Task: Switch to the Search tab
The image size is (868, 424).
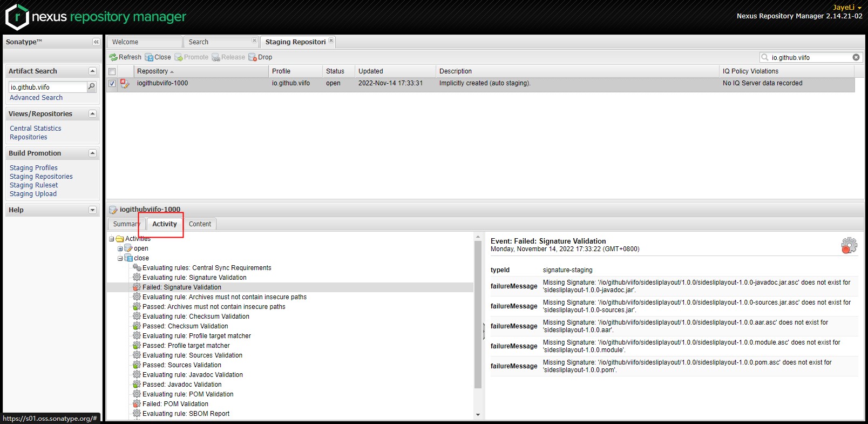Action: (x=221, y=42)
